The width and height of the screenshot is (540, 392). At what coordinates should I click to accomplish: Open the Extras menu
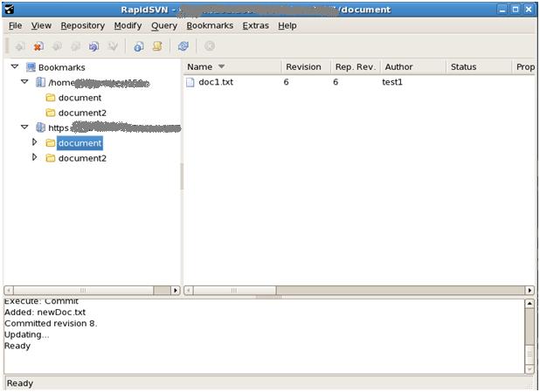pos(255,26)
